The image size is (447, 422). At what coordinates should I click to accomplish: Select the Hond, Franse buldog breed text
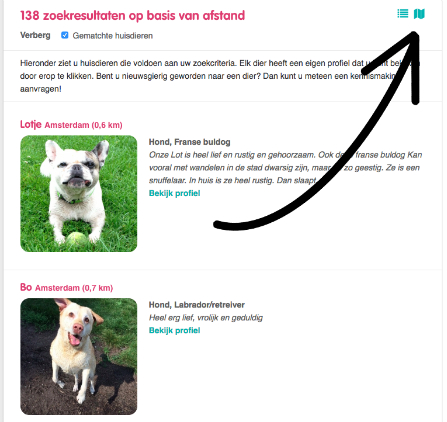[189, 142]
